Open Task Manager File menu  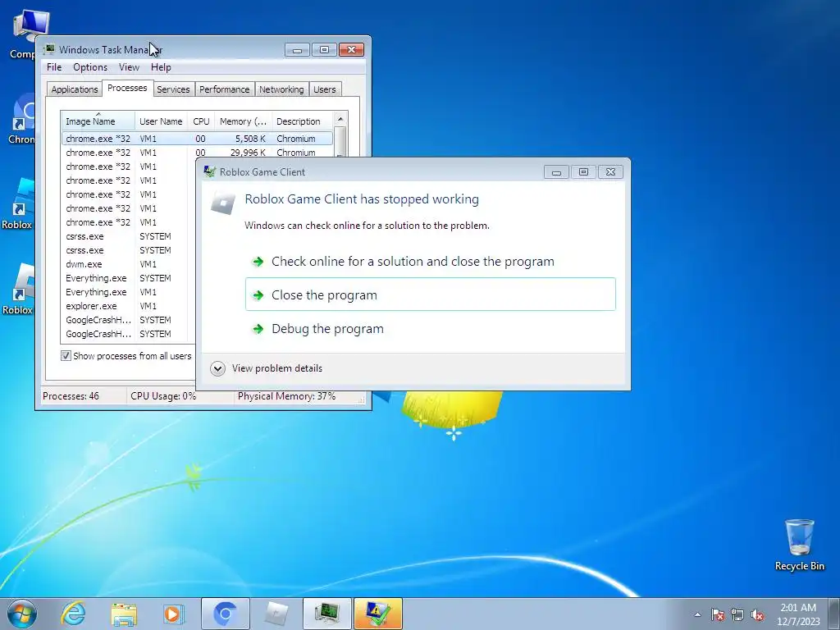(x=54, y=67)
